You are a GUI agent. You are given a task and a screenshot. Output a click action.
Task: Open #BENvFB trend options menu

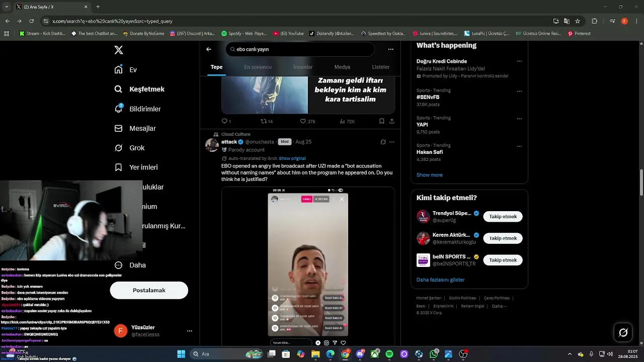point(519,92)
